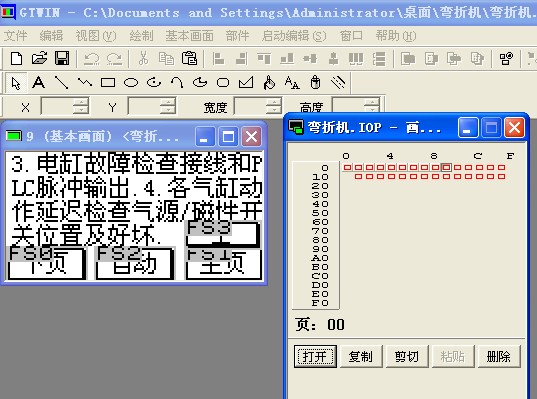The image size is (537, 399).
Task: Click the 打开 button
Action: pyautogui.click(x=315, y=357)
